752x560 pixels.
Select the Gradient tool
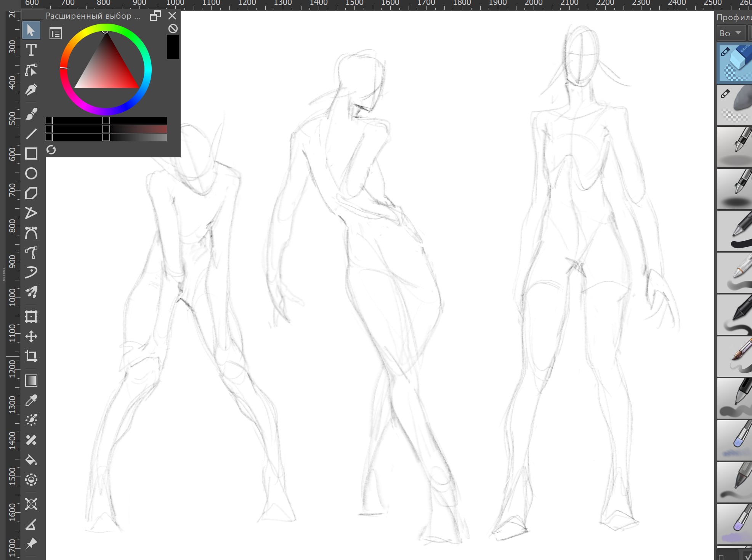(x=31, y=381)
